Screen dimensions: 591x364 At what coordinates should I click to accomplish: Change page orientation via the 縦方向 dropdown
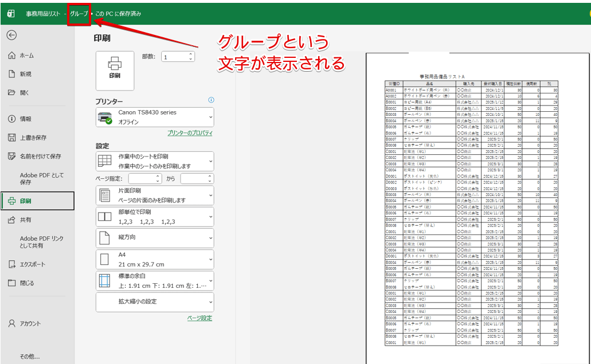[154, 238]
